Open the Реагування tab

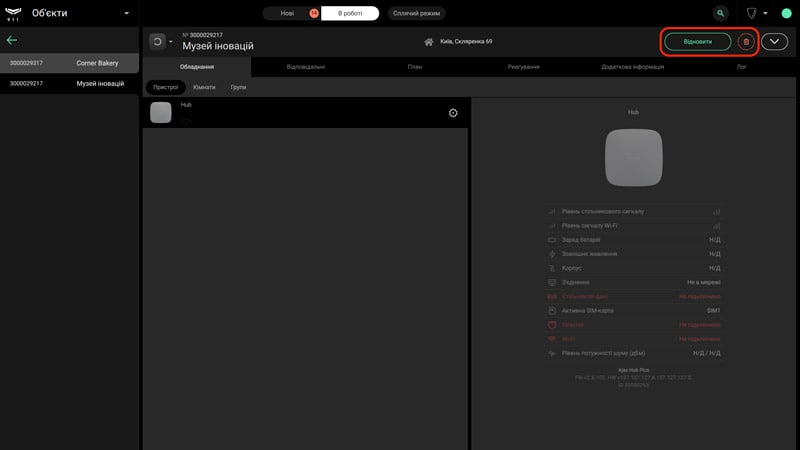523,67
